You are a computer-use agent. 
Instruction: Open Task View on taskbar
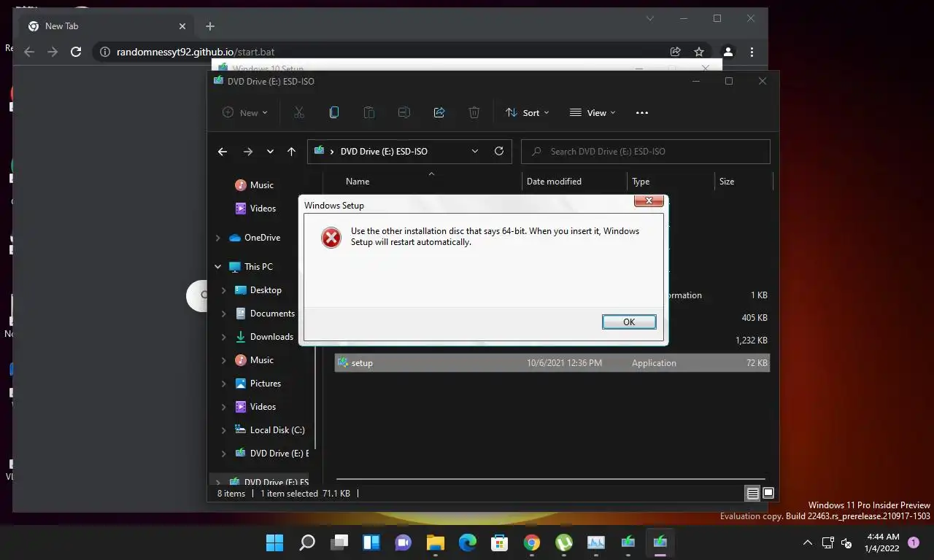[x=339, y=542]
